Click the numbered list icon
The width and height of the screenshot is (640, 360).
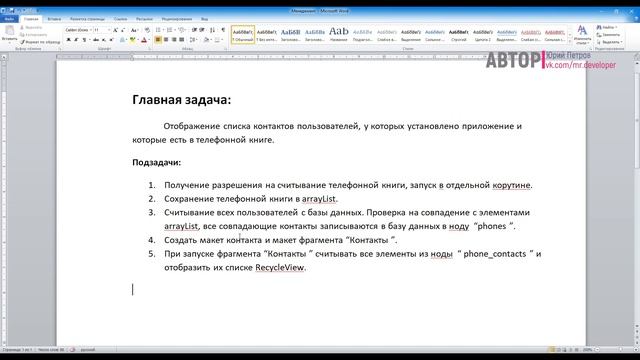pos(169,30)
